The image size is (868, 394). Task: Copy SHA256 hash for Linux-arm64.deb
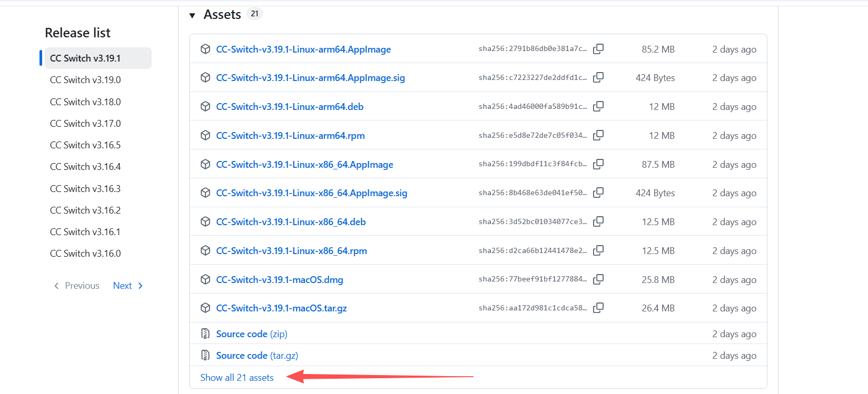[598, 106]
